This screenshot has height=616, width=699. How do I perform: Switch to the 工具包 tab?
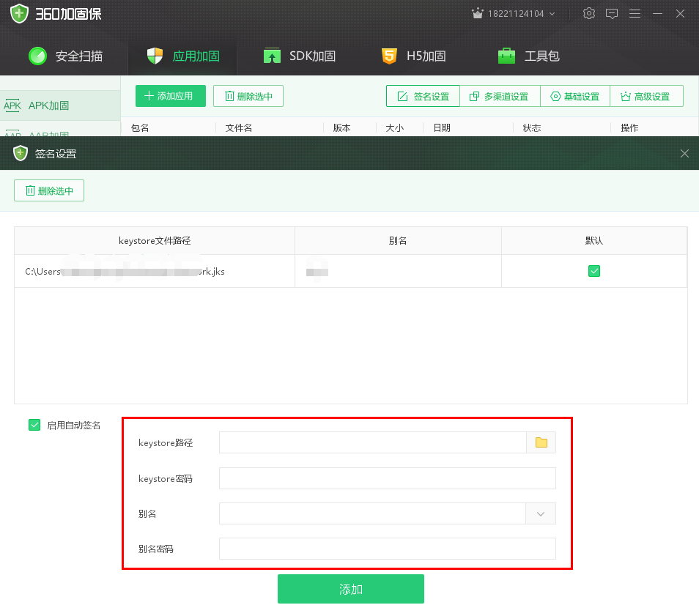click(529, 56)
